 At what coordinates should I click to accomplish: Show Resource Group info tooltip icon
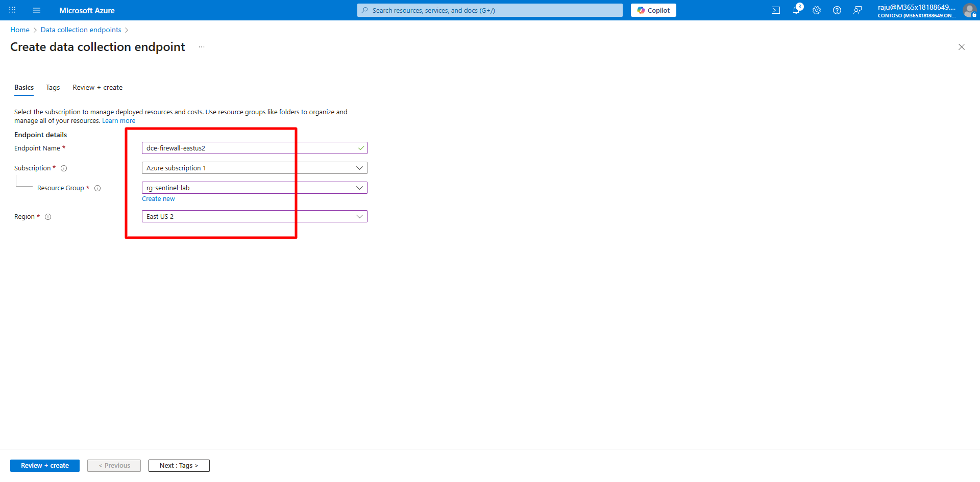(x=97, y=188)
